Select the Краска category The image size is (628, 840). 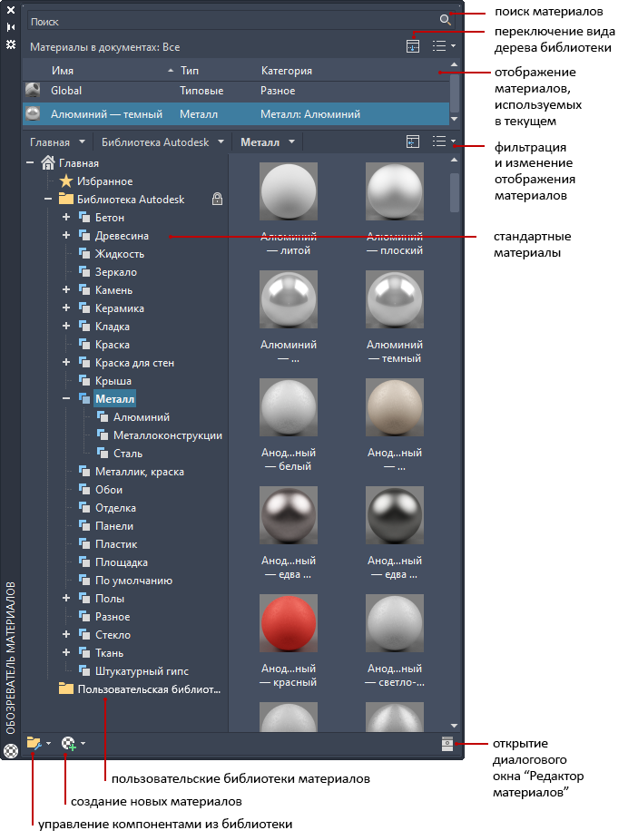tap(104, 345)
